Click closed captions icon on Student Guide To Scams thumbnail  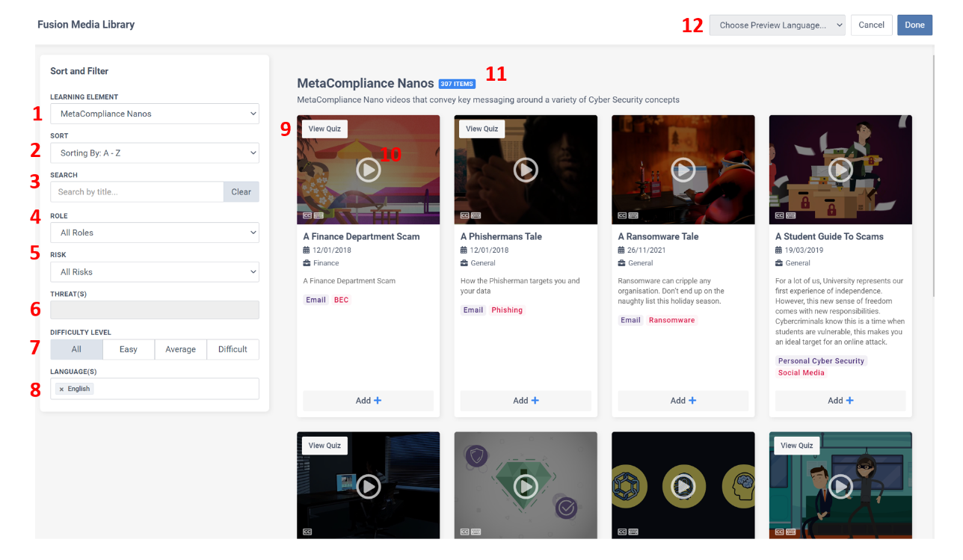779,215
